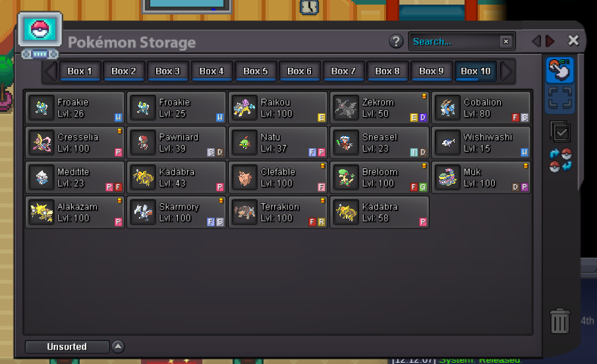Clear the search field with x
The width and height of the screenshot is (597, 364).
505,41
